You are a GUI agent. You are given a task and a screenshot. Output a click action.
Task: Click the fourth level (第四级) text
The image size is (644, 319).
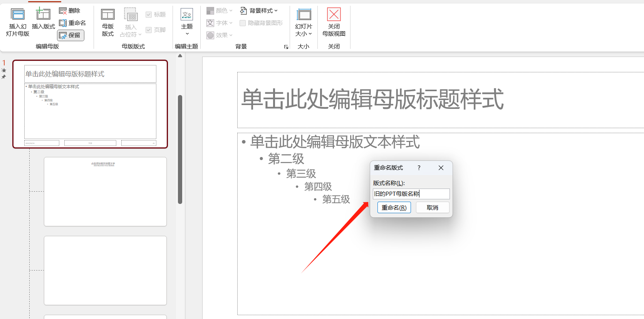click(318, 187)
